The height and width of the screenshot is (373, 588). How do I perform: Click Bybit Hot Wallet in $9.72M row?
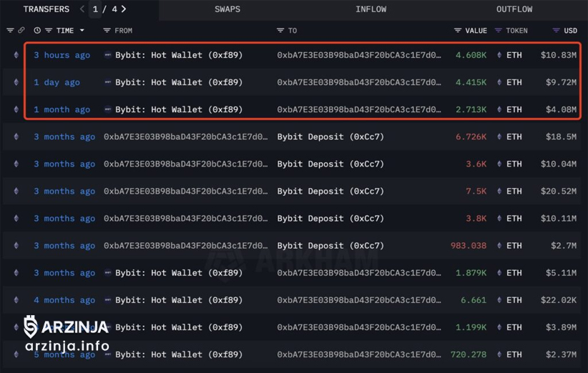(179, 82)
